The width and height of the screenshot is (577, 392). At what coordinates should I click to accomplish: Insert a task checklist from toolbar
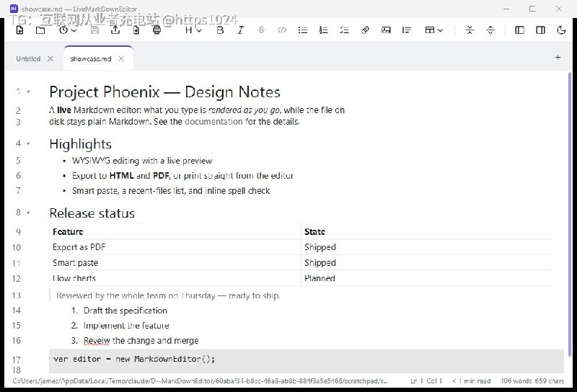345,30
